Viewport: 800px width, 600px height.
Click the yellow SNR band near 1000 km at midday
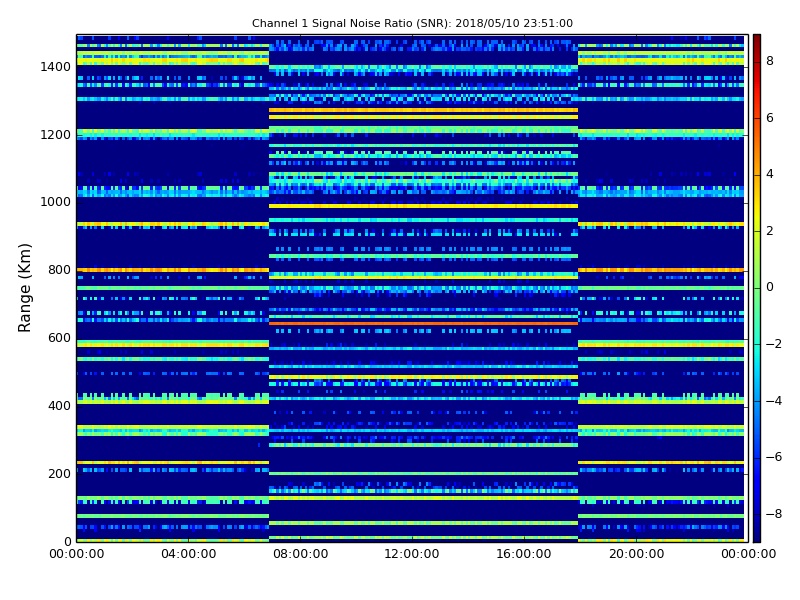(x=423, y=206)
